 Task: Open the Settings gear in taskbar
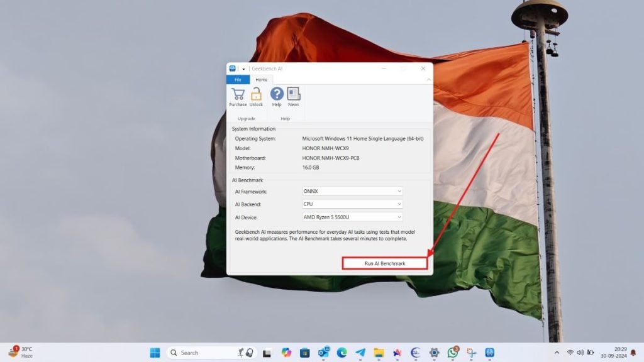434,353
